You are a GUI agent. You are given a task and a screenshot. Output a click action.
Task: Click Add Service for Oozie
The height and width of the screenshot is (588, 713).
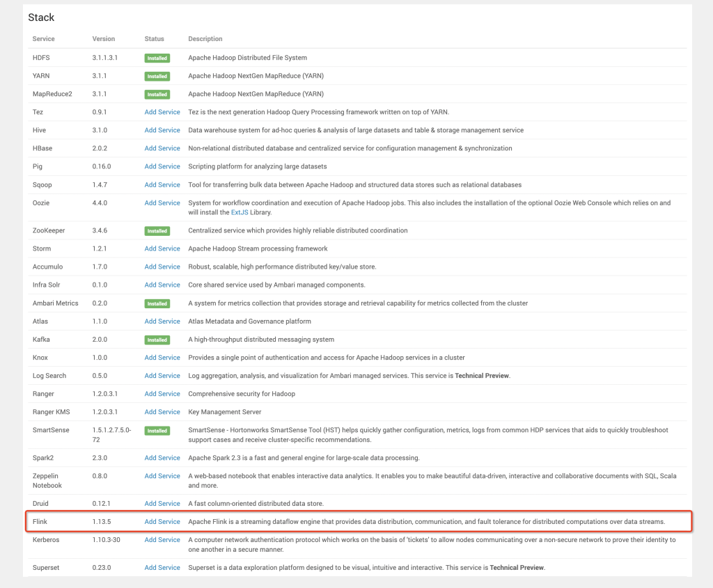162,203
